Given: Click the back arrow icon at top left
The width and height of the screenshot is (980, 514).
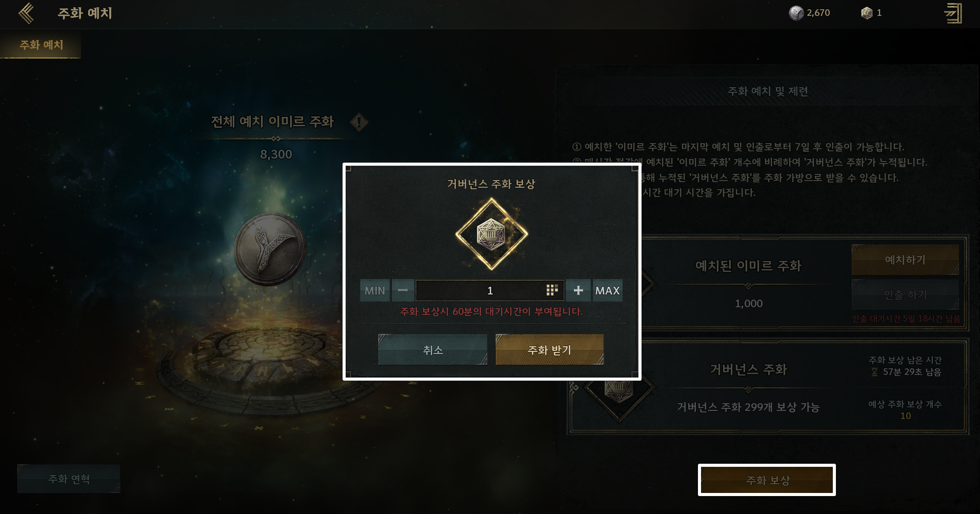Looking at the screenshot, I should tap(26, 13).
